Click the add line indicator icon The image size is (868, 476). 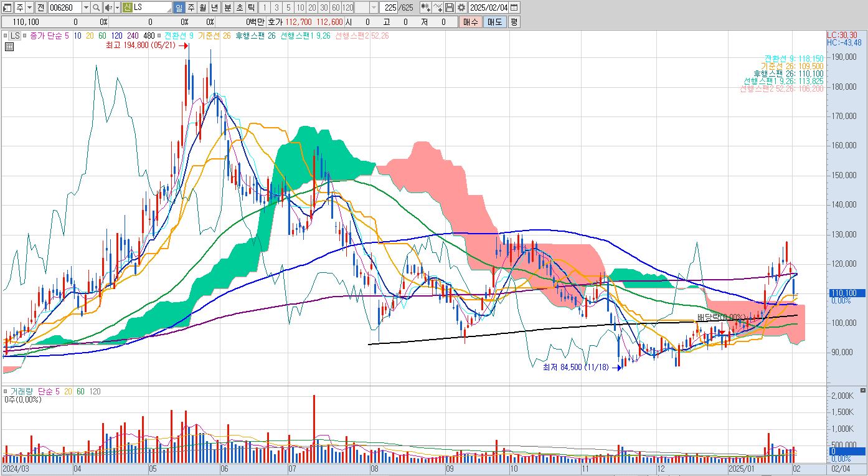pos(438,7)
